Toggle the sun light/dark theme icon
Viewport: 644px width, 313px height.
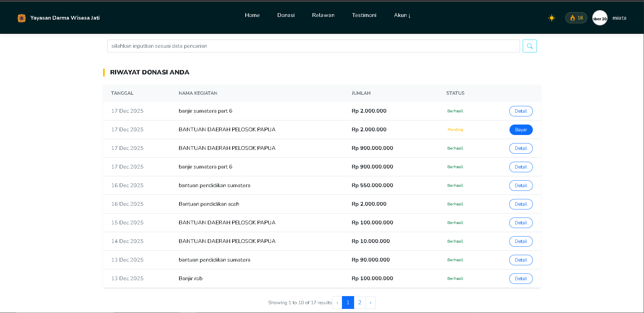(551, 18)
